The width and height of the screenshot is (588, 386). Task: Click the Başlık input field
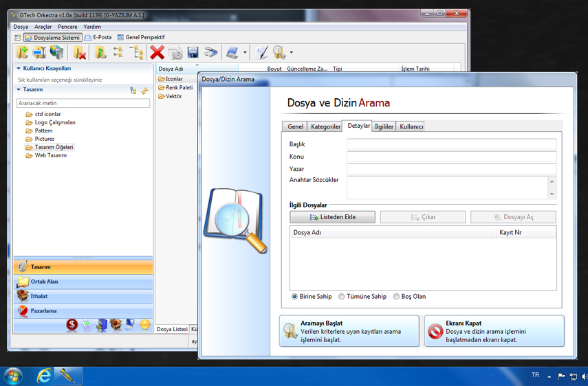click(451, 144)
